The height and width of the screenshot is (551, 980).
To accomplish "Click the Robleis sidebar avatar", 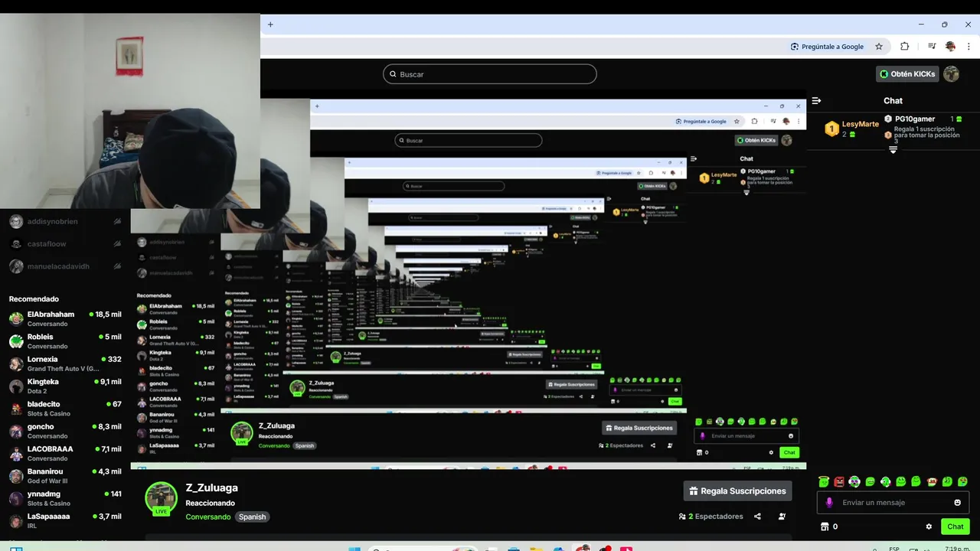I will [16, 341].
